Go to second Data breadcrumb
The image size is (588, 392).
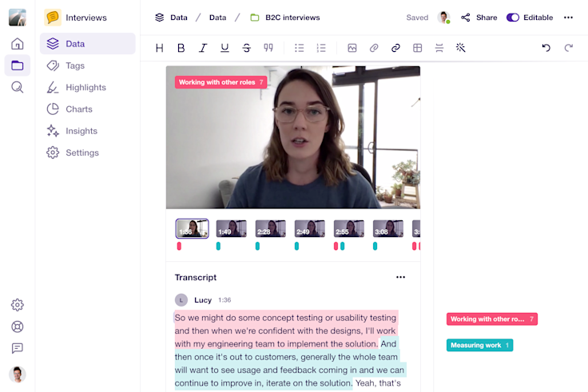pyautogui.click(x=217, y=18)
